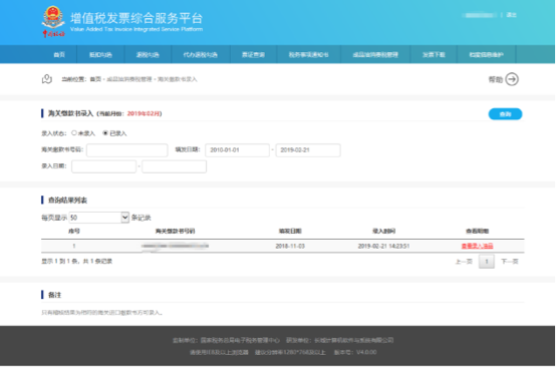
Task: Click the 首页 link in the breadcrumb
Action: tap(95, 79)
